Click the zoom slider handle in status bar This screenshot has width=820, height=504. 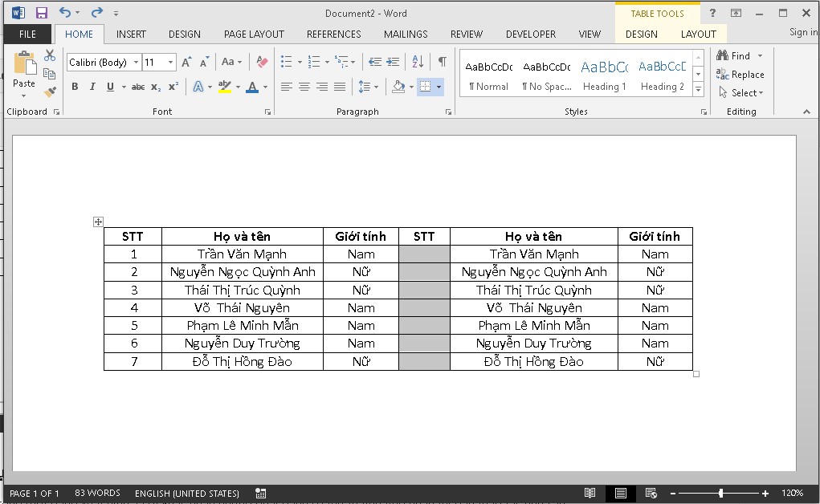pos(720,493)
